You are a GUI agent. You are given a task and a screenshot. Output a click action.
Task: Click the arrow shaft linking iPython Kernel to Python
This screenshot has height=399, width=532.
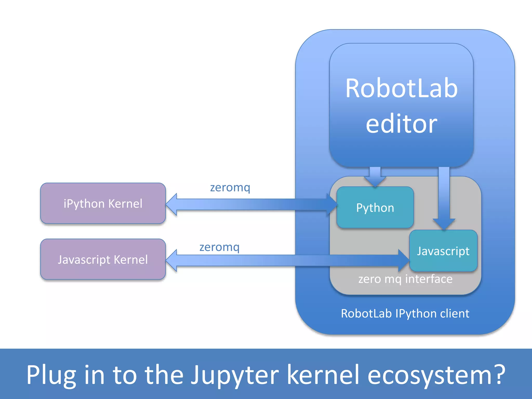pos(249,204)
